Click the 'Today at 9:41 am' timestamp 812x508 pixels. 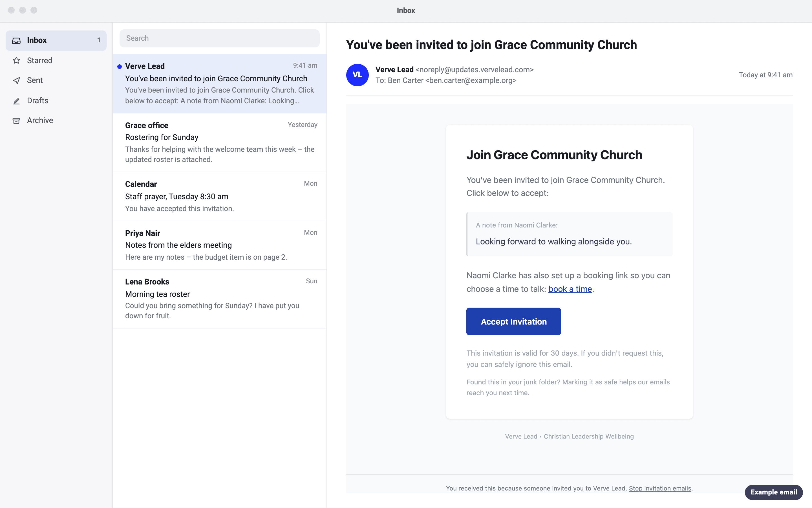coord(765,75)
